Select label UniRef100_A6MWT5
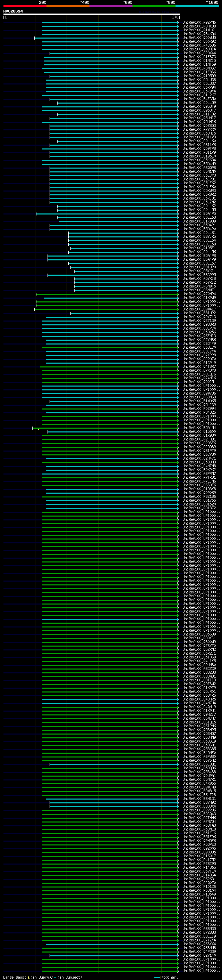The width and height of the screenshot is (222, 980). [199, 286]
